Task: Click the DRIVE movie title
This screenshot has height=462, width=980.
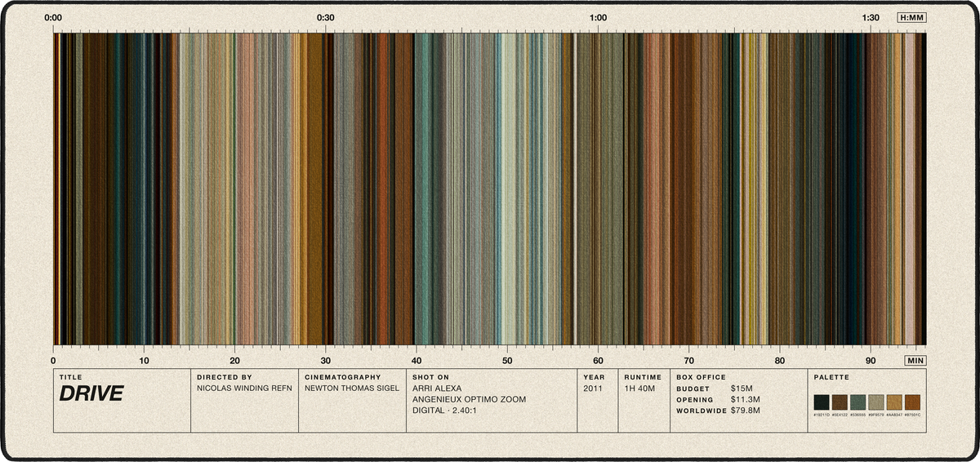Action: point(91,394)
